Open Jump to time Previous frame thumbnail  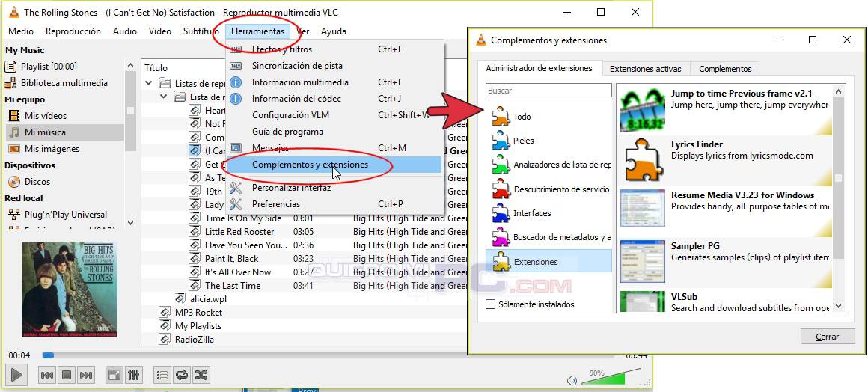pyautogui.click(x=642, y=110)
